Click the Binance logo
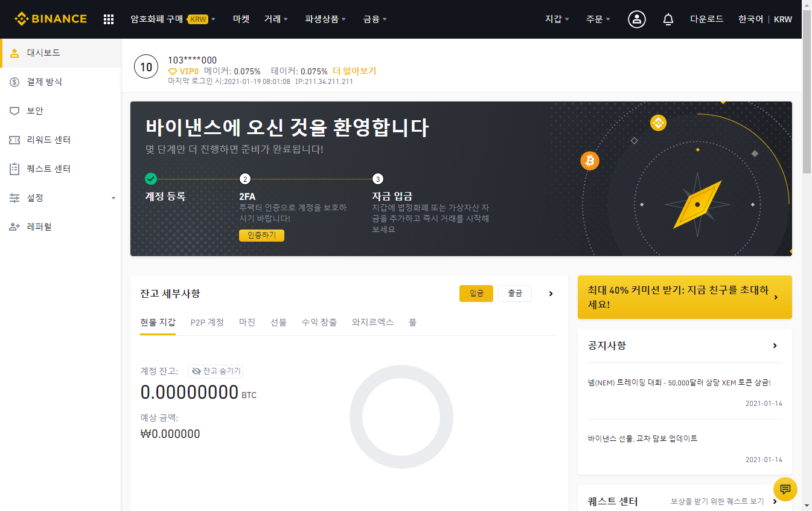Viewport: 812px width, 511px height. click(x=51, y=19)
